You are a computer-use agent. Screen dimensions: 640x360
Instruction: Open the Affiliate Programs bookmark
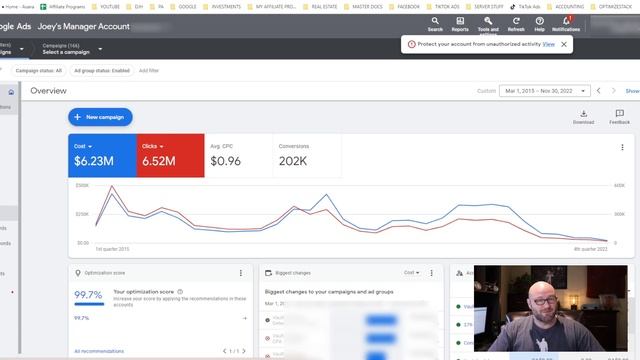tap(62, 7)
